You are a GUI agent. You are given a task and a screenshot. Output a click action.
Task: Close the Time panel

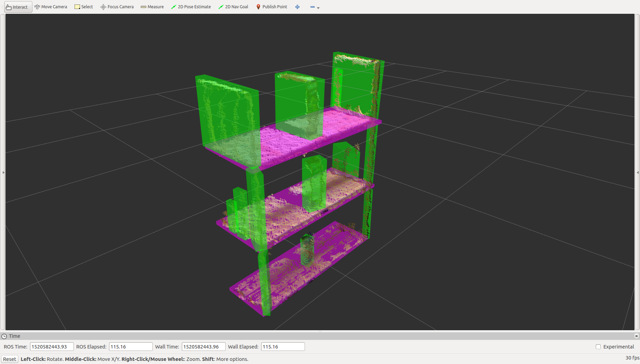pyautogui.click(x=636, y=336)
